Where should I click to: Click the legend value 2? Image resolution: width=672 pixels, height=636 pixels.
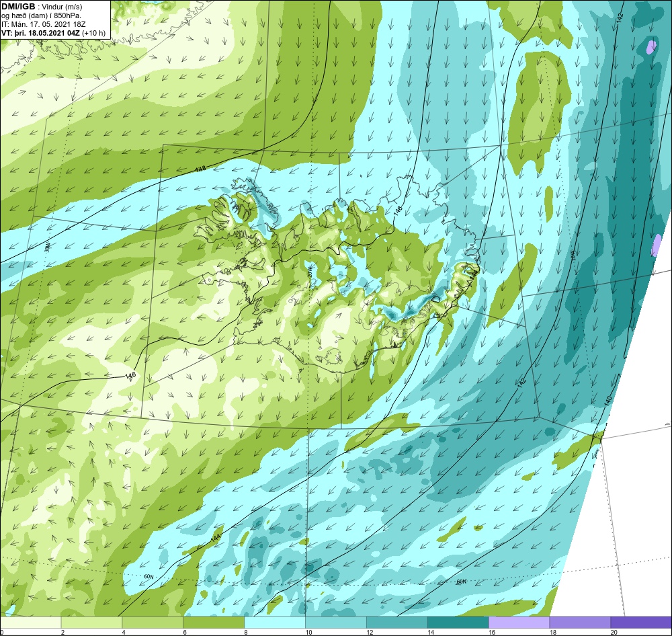[x=63, y=632]
